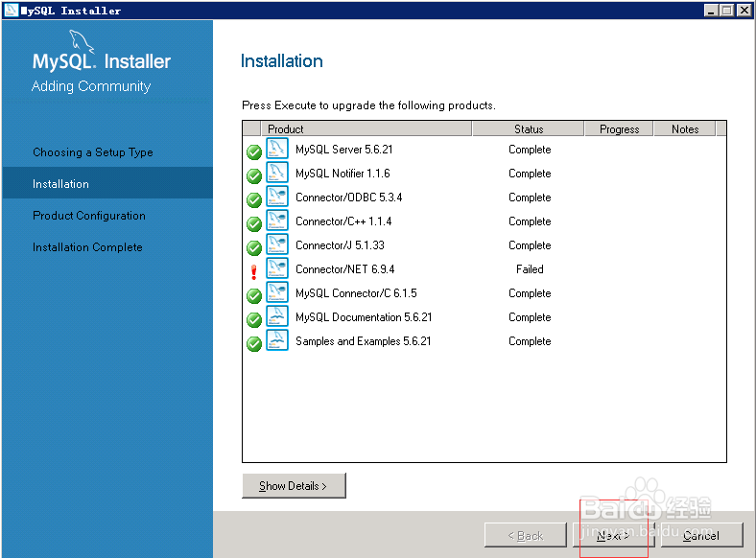Go to Choosing a Setup Type step
The height and width of the screenshot is (558, 756).
point(93,152)
